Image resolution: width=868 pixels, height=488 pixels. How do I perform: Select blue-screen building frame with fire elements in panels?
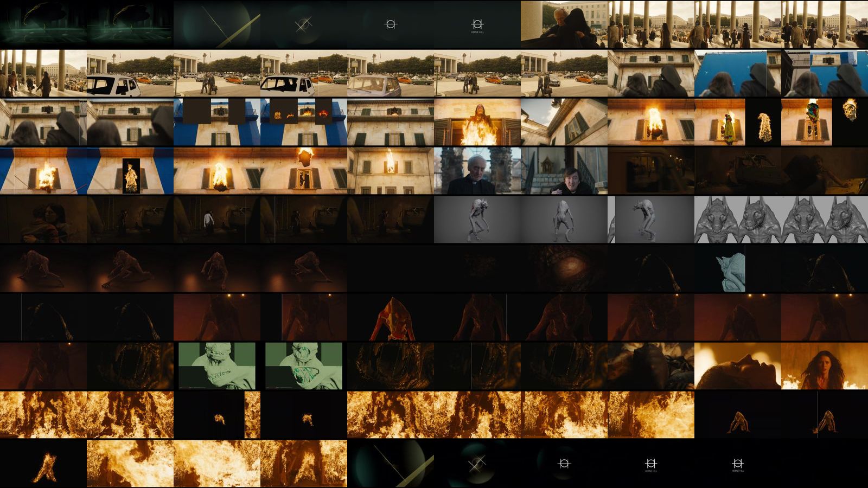pos(304,122)
